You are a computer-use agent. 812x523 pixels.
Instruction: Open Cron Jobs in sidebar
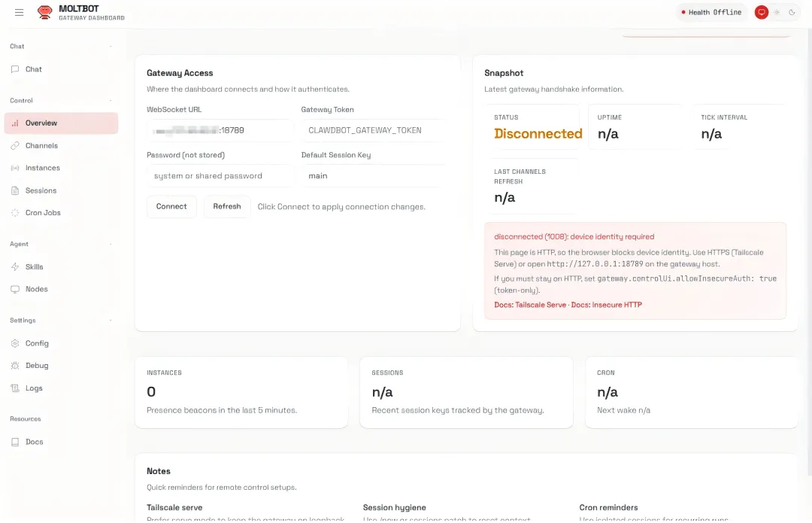click(x=43, y=213)
